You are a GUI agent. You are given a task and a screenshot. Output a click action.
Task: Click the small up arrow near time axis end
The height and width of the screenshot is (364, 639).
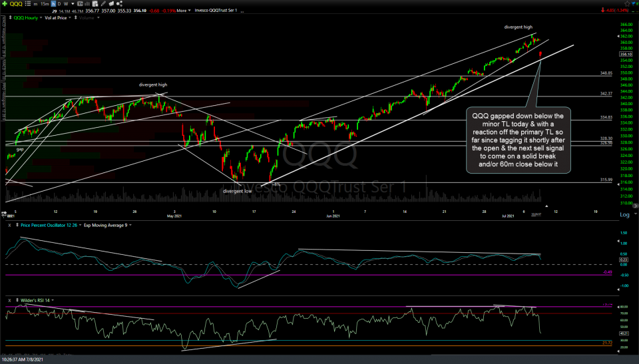tap(546, 206)
